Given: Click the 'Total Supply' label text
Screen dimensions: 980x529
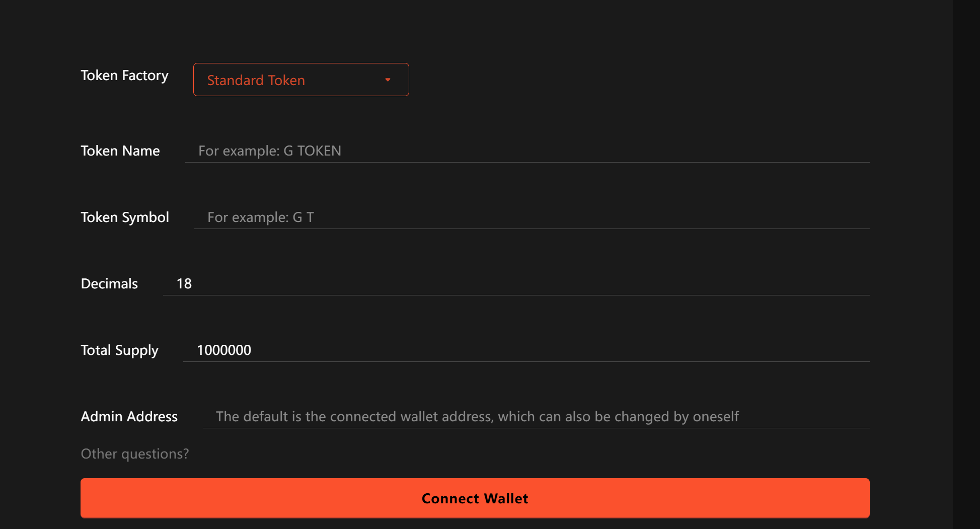Looking at the screenshot, I should coord(119,350).
